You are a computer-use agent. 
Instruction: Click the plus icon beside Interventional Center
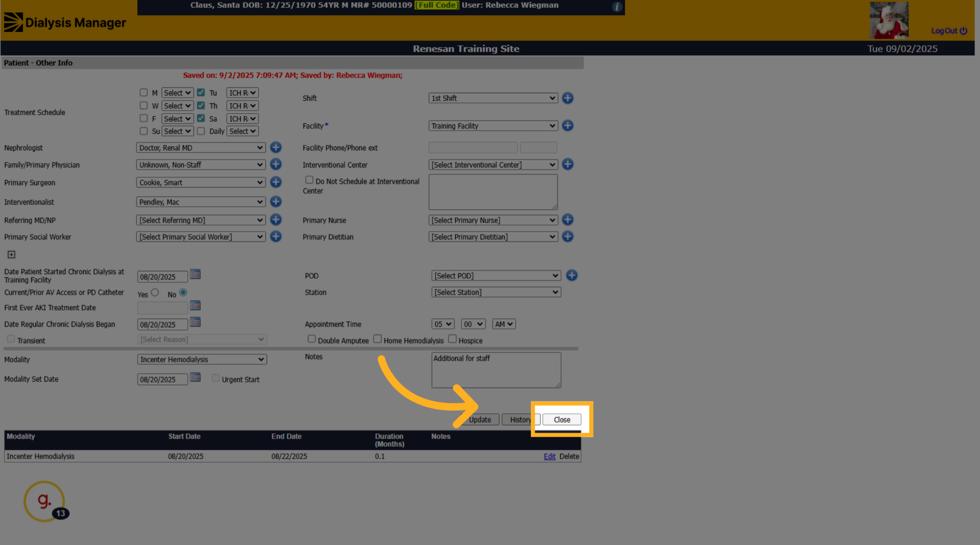coord(568,165)
